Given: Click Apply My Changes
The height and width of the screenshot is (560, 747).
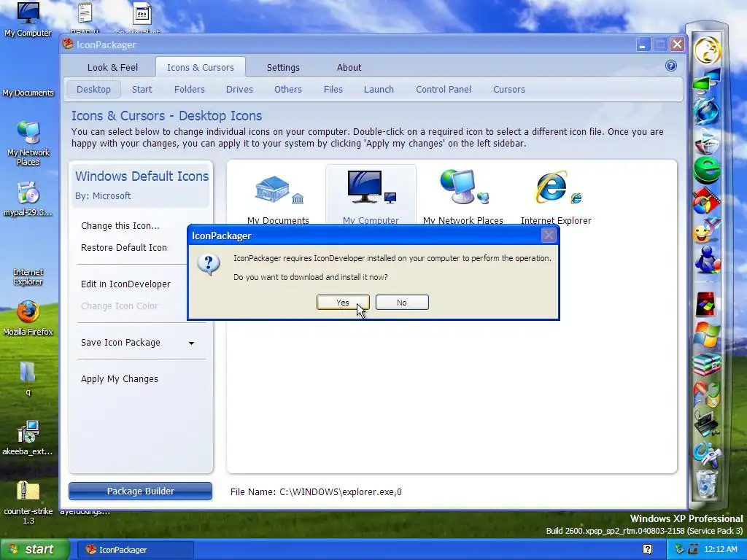Looking at the screenshot, I should 120,379.
